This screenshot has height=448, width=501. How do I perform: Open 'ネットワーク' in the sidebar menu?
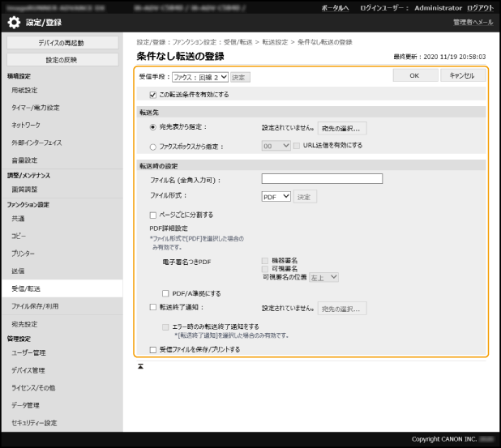coord(26,126)
